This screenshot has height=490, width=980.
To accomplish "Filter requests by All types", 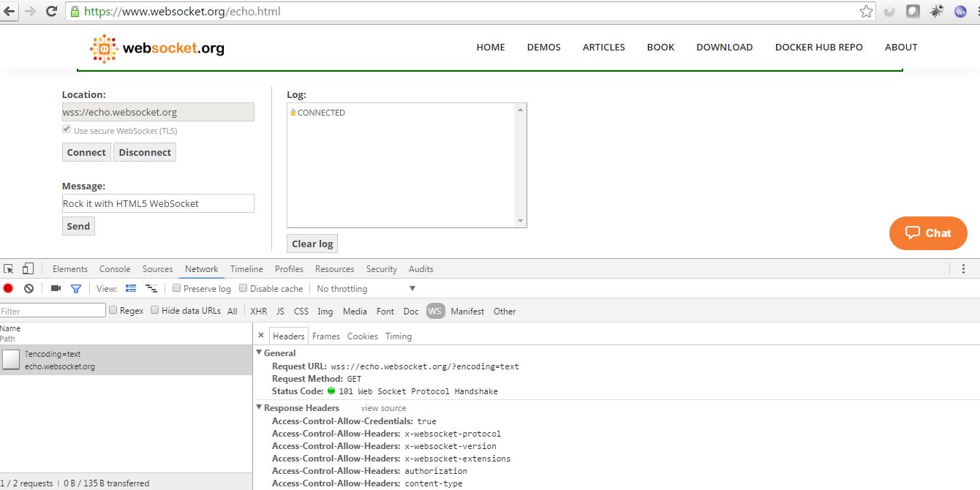I will point(232,312).
